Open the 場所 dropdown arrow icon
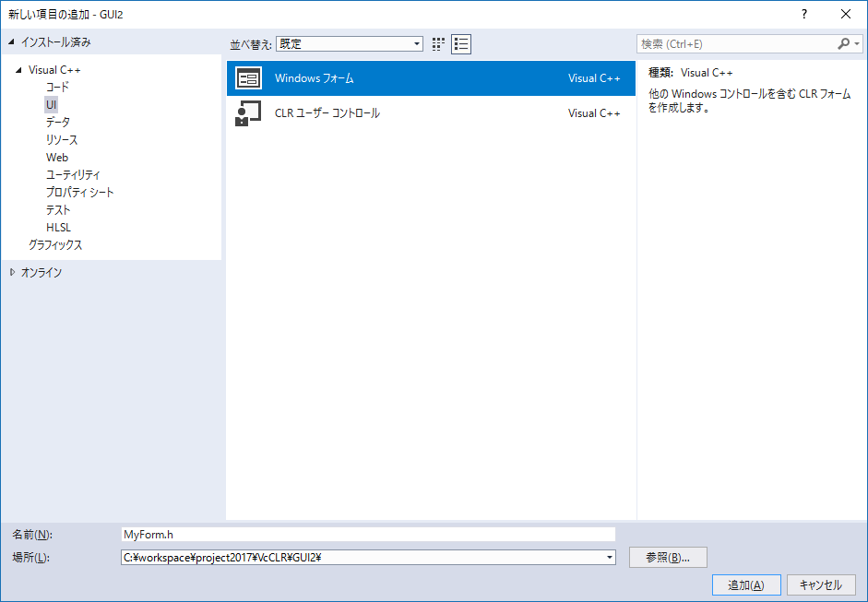Screen dimensions: 868x602 click(609, 557)
